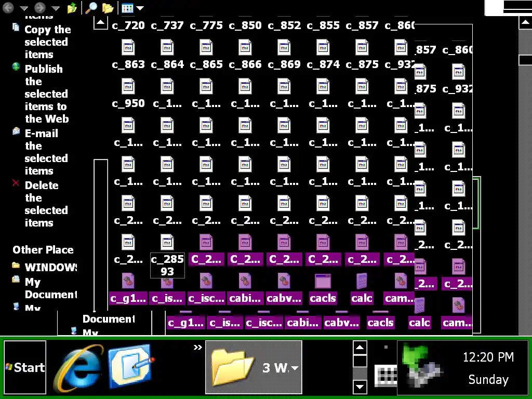Click the window scrollbar up arrow at far right

[x=525, y=23]
